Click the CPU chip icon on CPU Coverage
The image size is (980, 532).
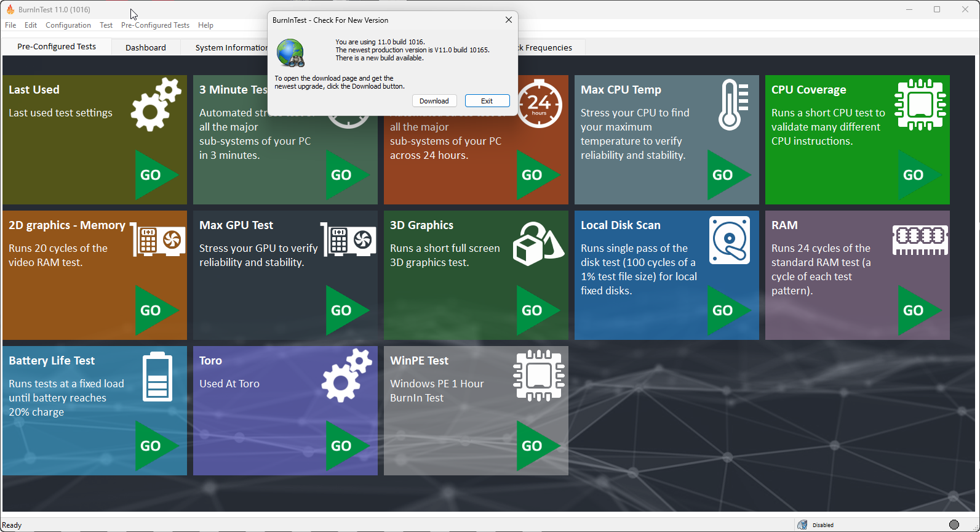pyautogui.click(x=920, y=104)
